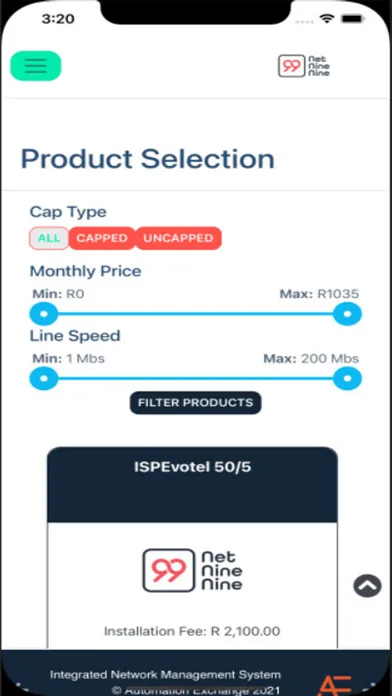Select the UNCAPPED cap type filter
392x696 pixels.
178,238
